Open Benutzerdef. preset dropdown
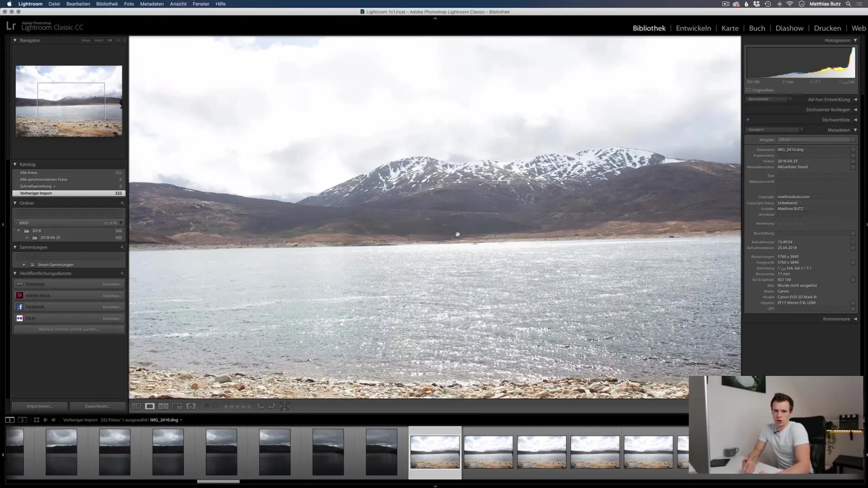The height and width of the screenshot is (488, 868). pos(769,99)
